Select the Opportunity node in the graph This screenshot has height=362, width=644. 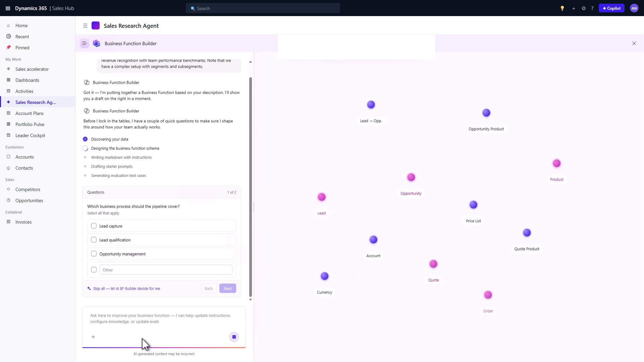pyautogui.click(x=411, y=177)
